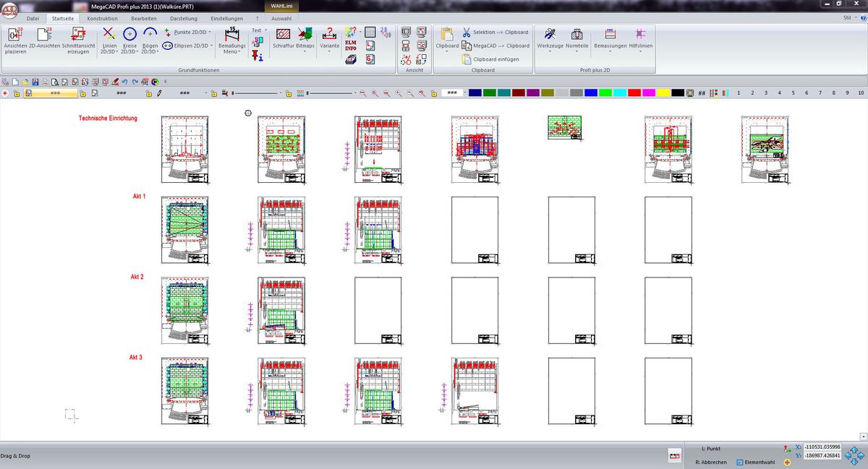Click the Hilfslinien guide lines icon
Image resolution: width=868 pixels, height=469 pixels.
(639, 40)
